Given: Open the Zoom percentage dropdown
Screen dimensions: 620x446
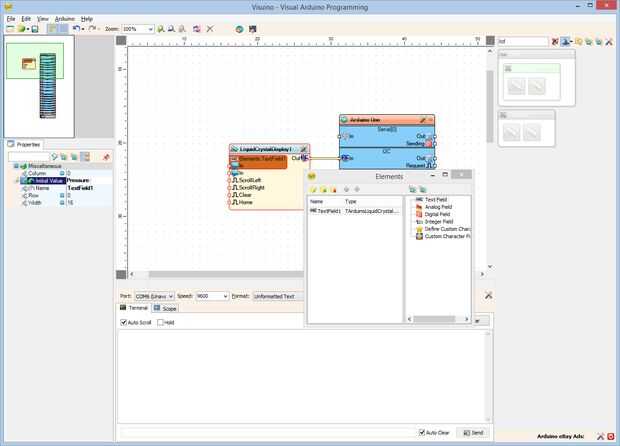Looking at the screenshot, I should click(x=150, y=29).
